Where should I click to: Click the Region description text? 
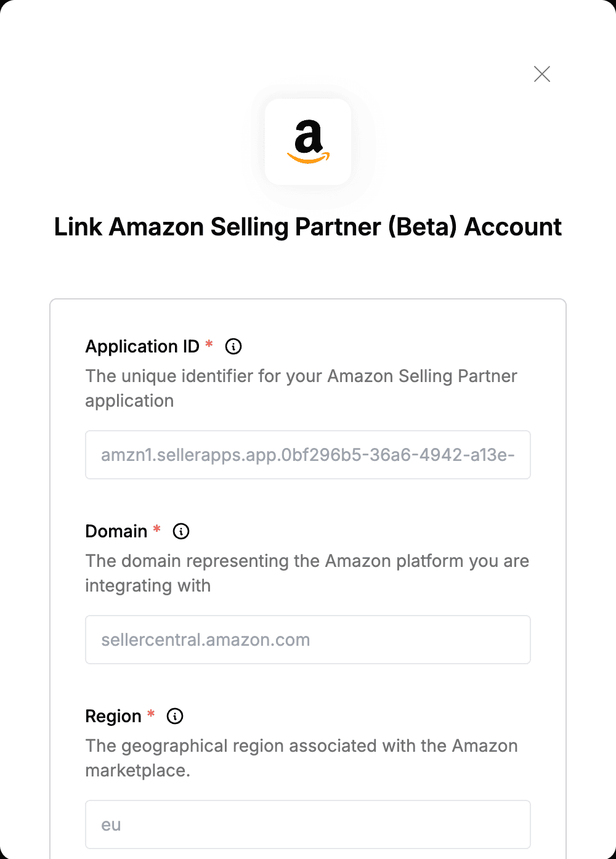pyautogui.click(x=302, y=758)
